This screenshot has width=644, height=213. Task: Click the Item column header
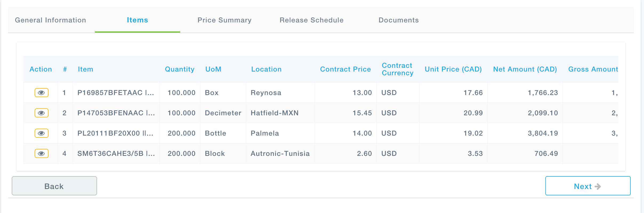(85, 69)
